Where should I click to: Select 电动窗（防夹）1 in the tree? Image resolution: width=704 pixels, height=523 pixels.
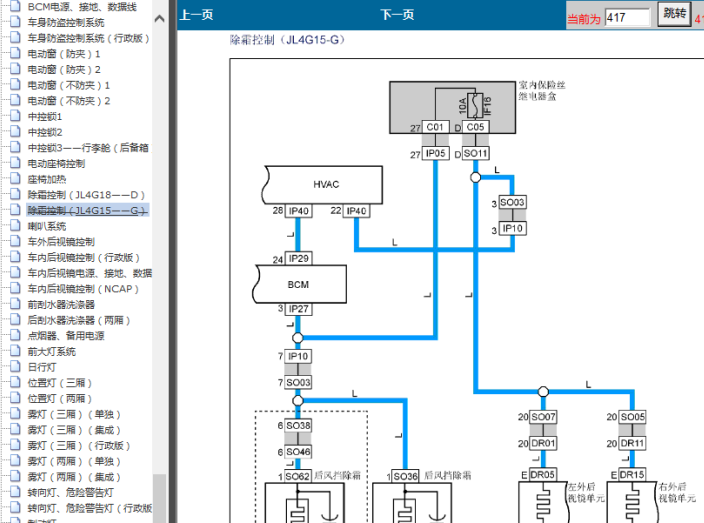(x=64, y=54)
